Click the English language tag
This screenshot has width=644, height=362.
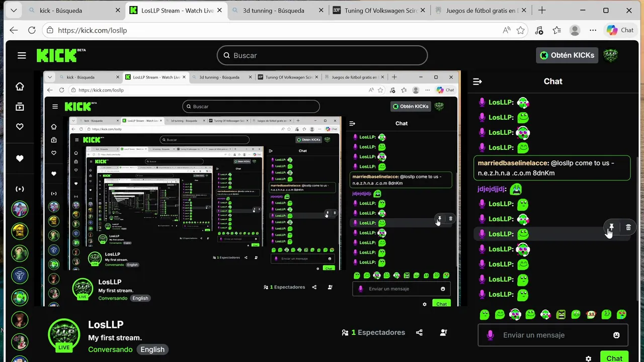[x=152, y=349]
